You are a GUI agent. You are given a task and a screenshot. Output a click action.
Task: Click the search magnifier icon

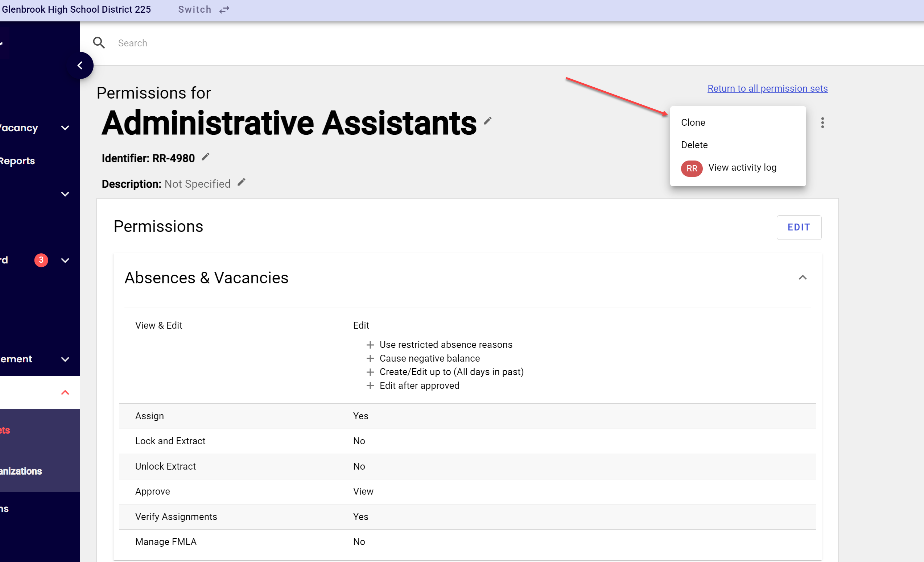[x=99, y=43]
